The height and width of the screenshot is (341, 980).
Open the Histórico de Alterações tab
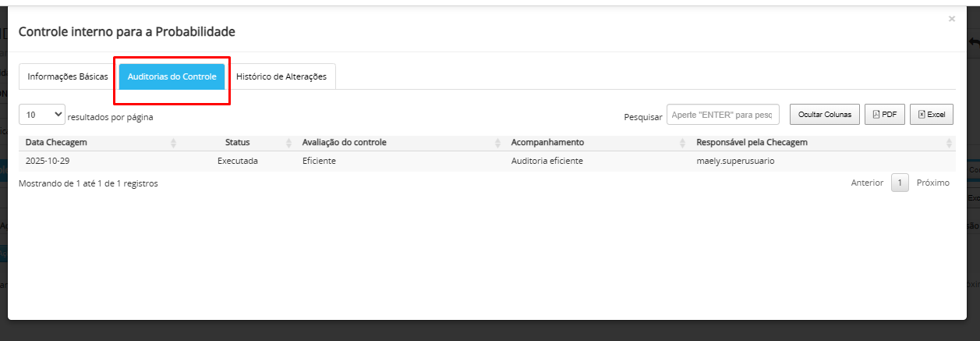(281, 77)
